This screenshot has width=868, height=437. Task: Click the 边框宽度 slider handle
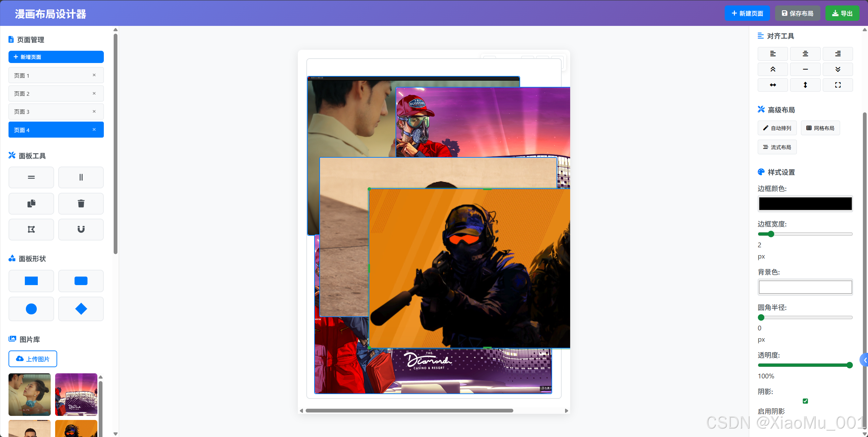[771, 234]
